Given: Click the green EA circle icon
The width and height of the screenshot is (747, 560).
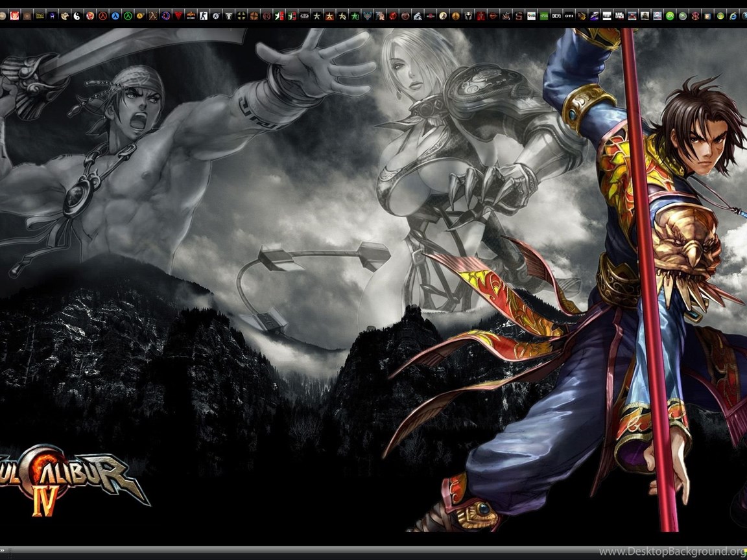Looking at the screenshot, I should pos(669,16).
